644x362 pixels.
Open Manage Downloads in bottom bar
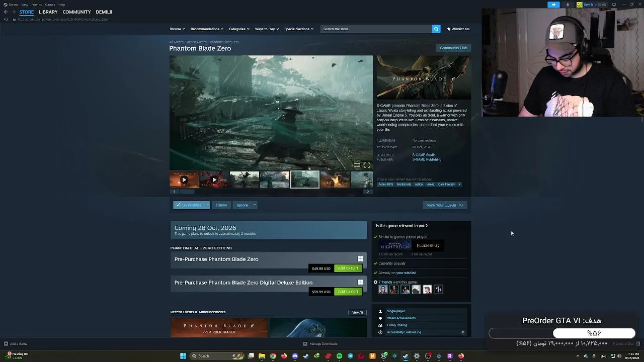(x=320, y=344)
